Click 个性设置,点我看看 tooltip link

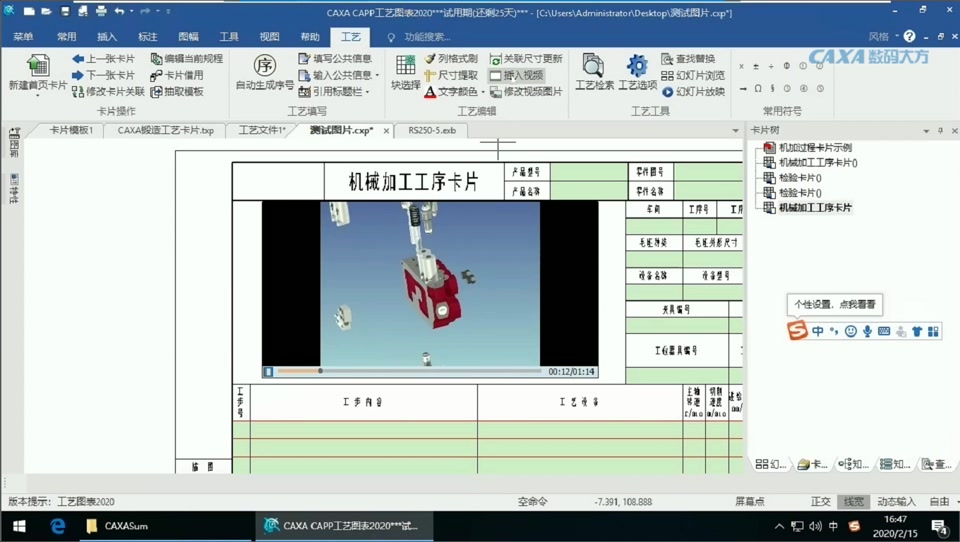click(834, 304)
